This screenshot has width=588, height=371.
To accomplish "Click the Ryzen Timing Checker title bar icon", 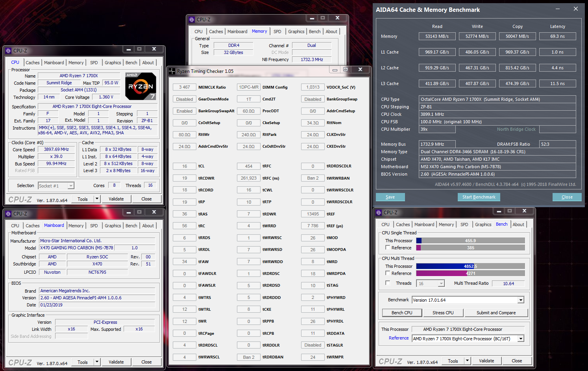I will [x=172, y=71].
